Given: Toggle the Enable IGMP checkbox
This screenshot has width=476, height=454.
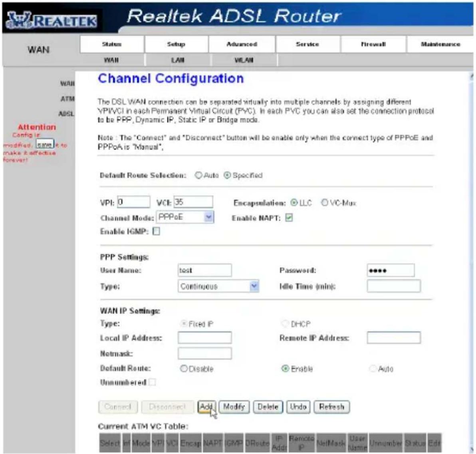Looking at the screenshot, I should pyautogui.click(x=156, y=232).
